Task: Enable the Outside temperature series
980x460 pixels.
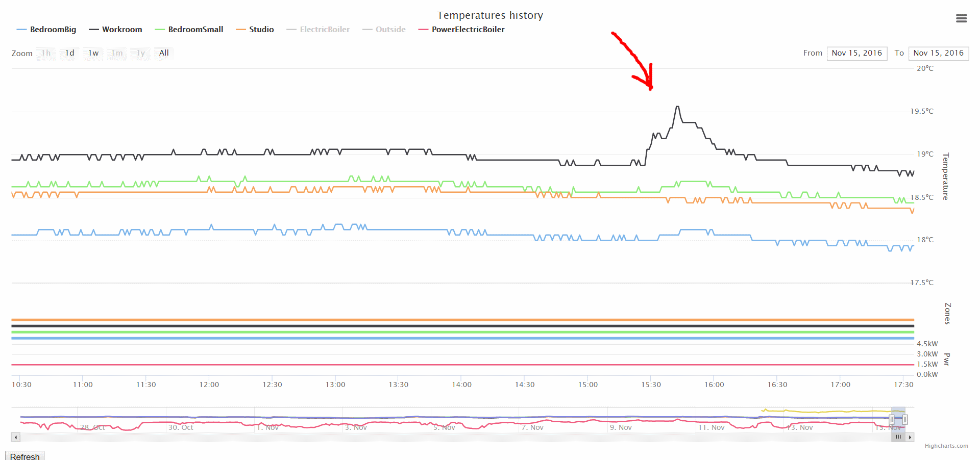Action: pos(384,30)
